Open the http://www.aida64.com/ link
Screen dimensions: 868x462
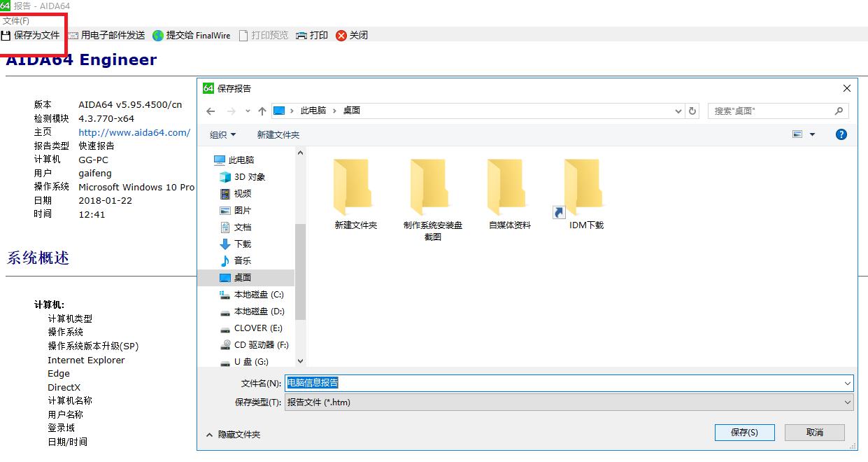point(134,132)
